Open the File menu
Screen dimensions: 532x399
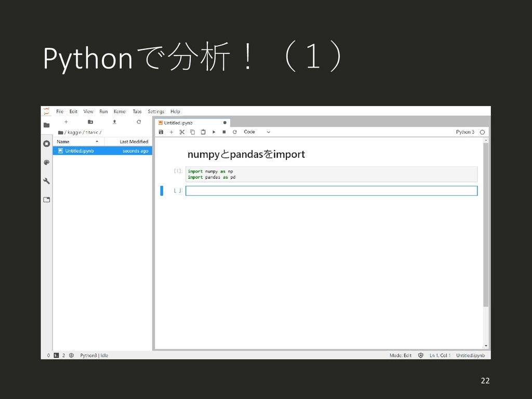pyautogui.click(x=60, y=111)
